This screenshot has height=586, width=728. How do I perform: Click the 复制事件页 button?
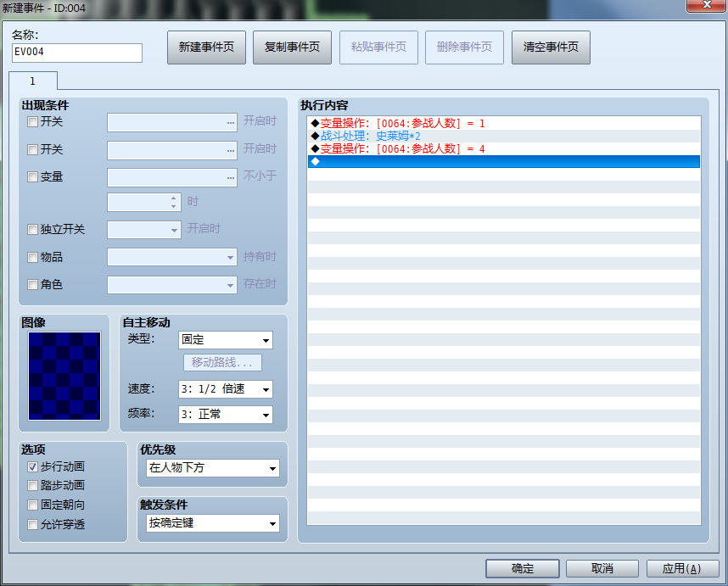click(x=292, y=47)
